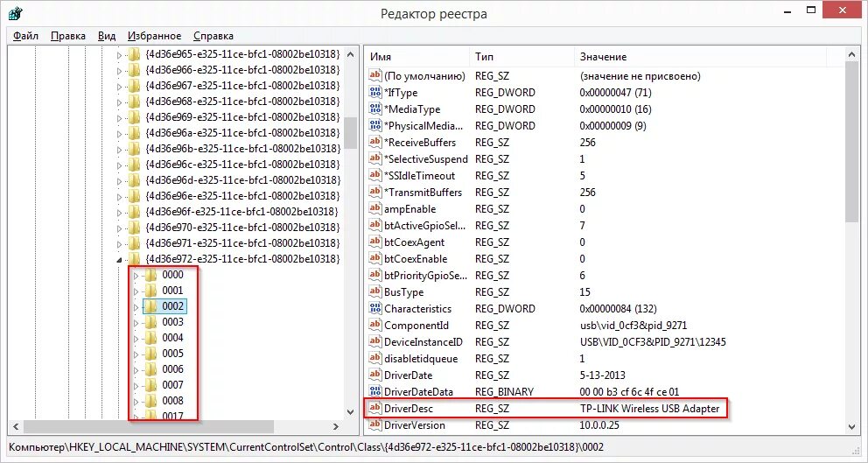Click string icon of DriverDesc value
This screenshot has width=868, height=463.
coord(375,408)
